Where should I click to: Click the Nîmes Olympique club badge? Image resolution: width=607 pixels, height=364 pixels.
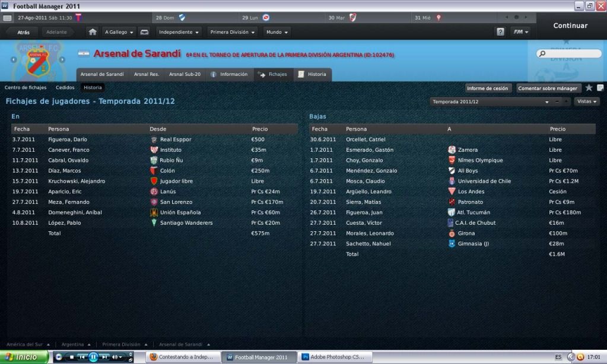tap(452, 161)
